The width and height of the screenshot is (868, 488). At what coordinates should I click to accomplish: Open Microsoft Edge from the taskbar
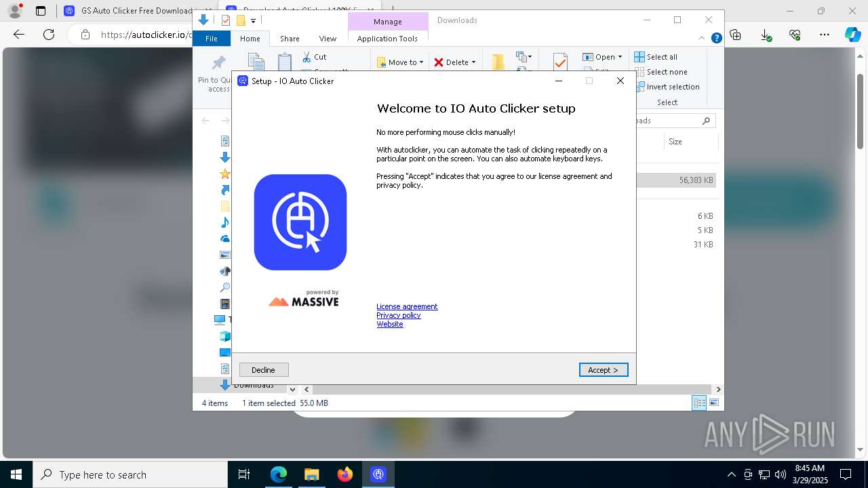pyautogui.click(x=279, y=474)
